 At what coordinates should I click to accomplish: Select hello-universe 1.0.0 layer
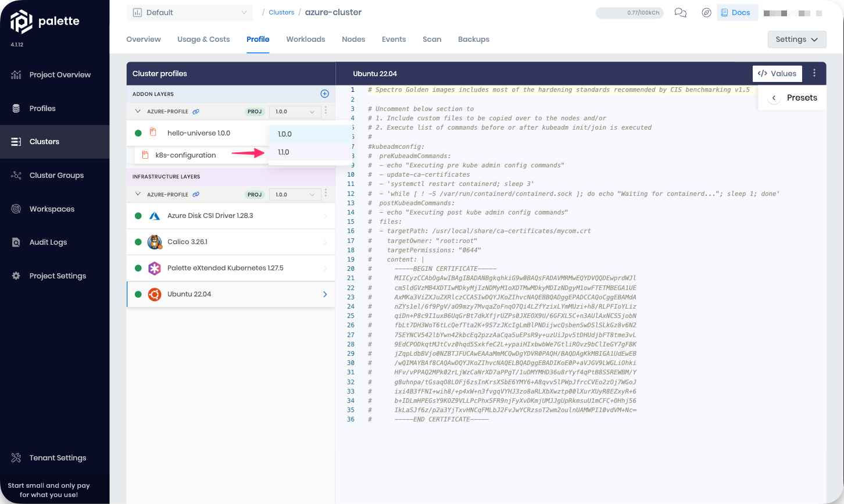pyautogui.click(x=198, y=133)
